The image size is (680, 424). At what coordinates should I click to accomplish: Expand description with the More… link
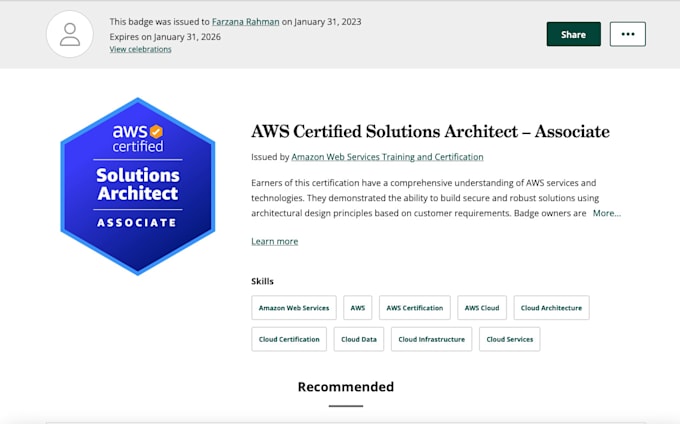click(x=606, y=213)
